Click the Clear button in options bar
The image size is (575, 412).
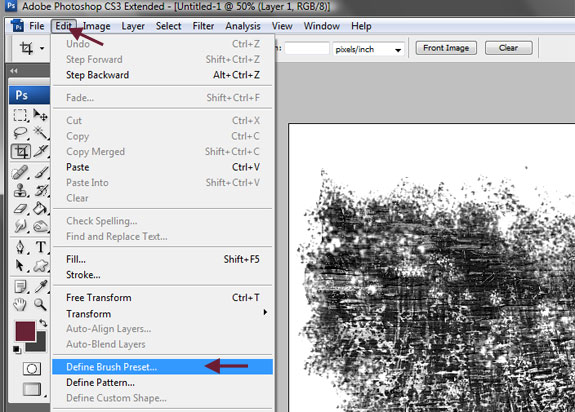click(x=508, y=48)
